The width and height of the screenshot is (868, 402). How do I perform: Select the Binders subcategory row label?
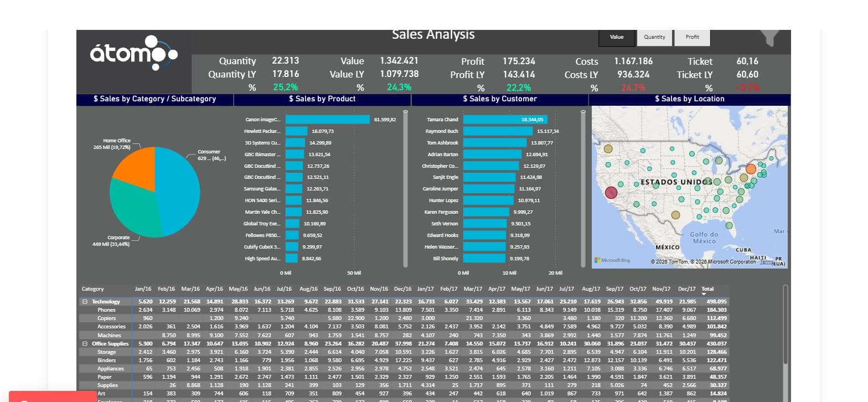(x=107, y=360)
